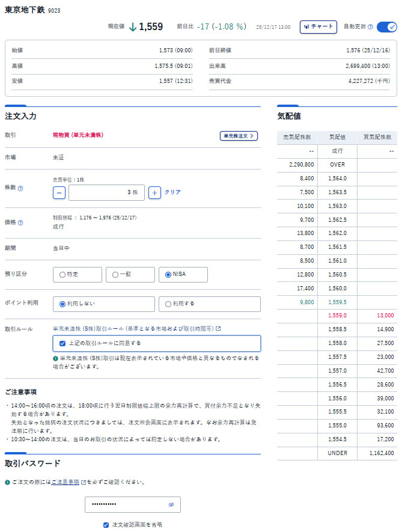Switch to 単元株注文 order type
Screen dimensions: 402x532
pyautogui.click(x=239, y=136)
